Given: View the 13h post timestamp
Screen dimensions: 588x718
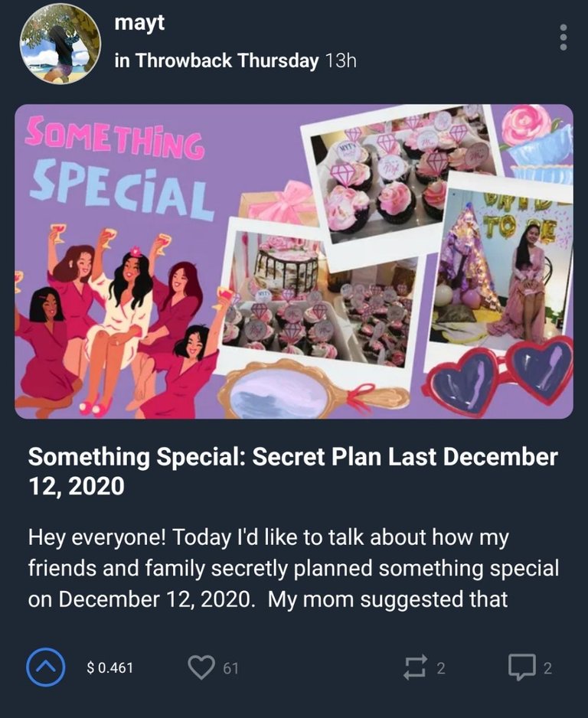Looking at the screenshot, I should coord(340,60).
